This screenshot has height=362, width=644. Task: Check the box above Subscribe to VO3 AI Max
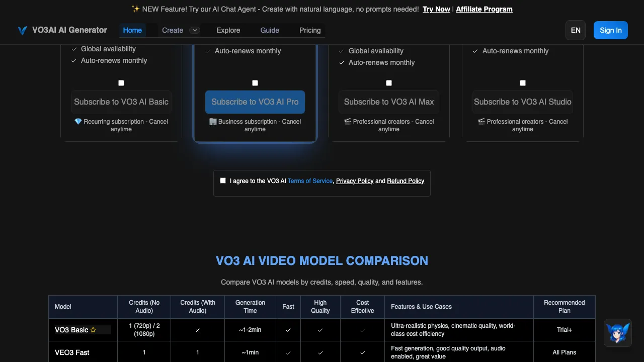pos(389,82)
